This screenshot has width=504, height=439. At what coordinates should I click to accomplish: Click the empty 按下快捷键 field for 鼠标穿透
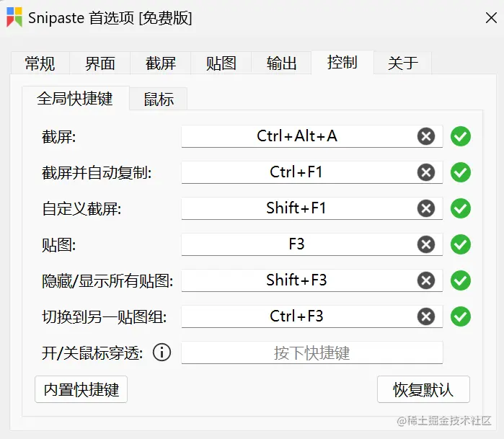[311, 352]
